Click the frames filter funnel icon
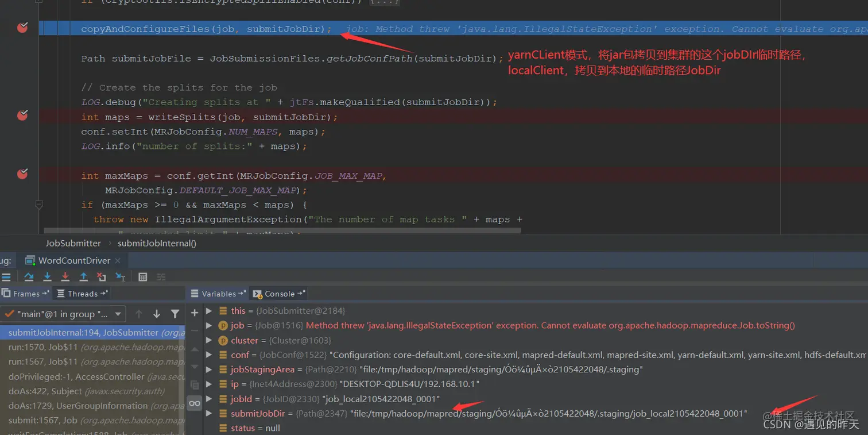Screen dimensions: 868x435 click(x=175, y=314)
